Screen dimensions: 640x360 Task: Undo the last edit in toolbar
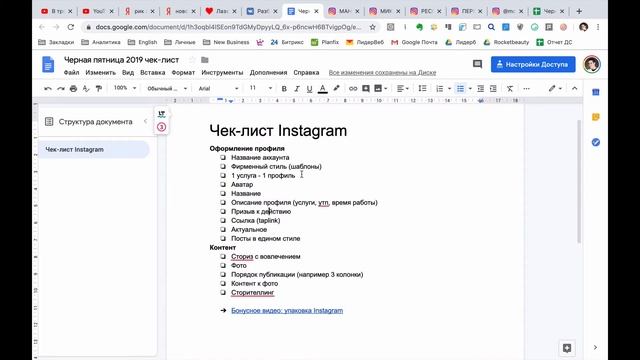[48, 89]
